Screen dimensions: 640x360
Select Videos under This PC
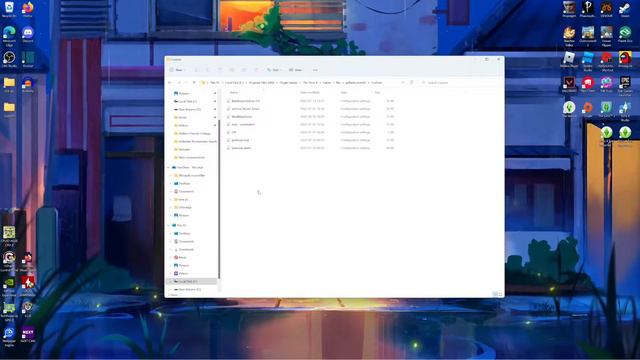[183, 273]
